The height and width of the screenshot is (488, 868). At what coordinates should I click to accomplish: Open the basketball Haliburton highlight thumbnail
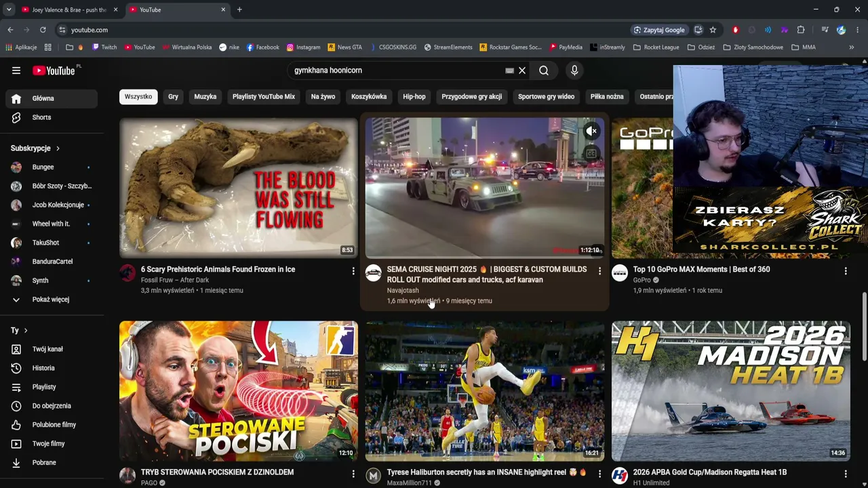click(485, 391)
